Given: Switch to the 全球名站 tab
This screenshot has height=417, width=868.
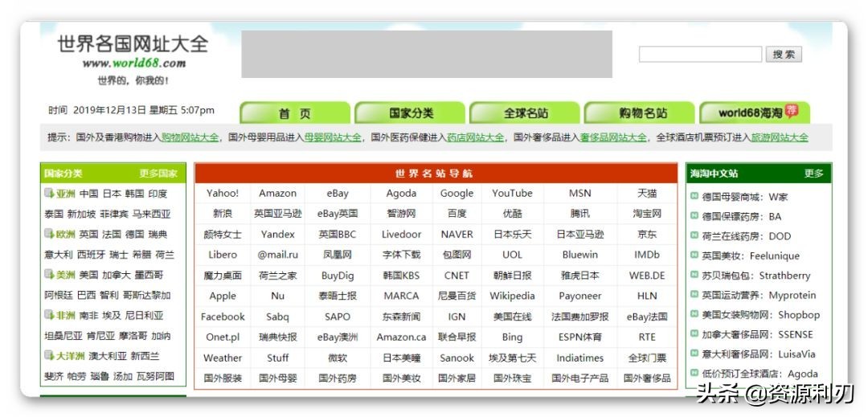Looking at the screenshot, I should pyautogui.click(x=526, y=113).
